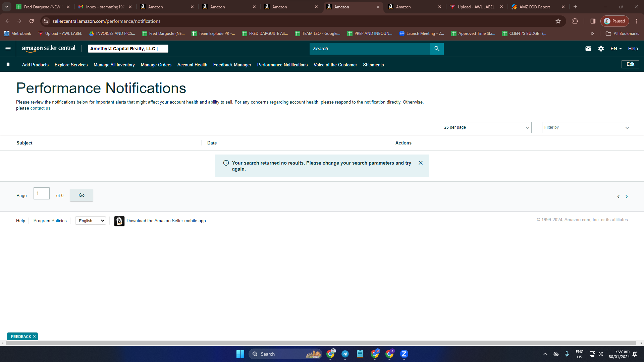Click the Seller Central search field
Viewport: 644px width, 362px height.
[370, 49]
